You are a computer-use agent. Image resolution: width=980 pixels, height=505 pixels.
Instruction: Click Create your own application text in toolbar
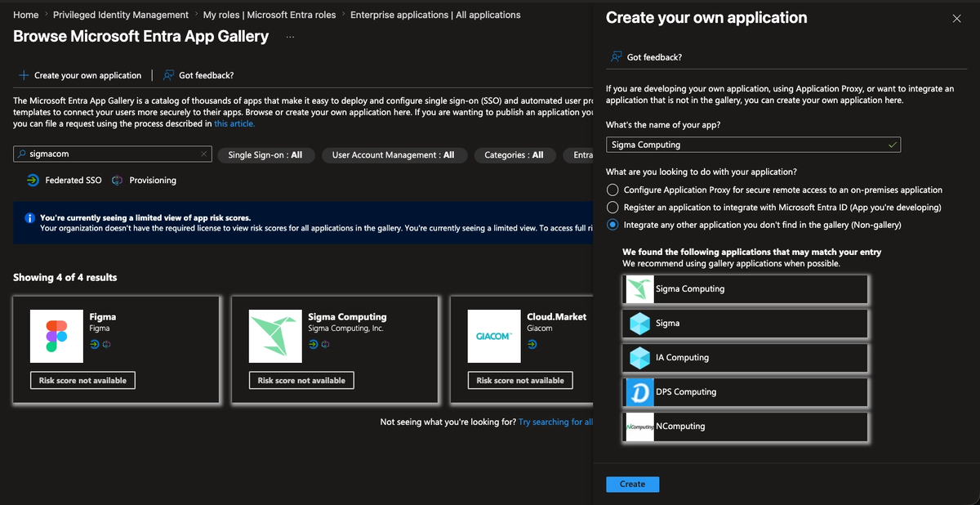pos(87,75)
